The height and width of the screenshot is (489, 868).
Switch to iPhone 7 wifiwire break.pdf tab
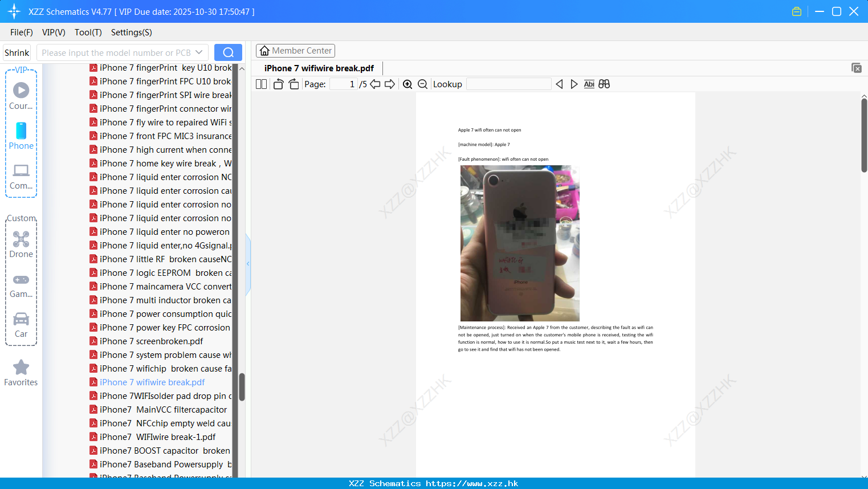319,68
